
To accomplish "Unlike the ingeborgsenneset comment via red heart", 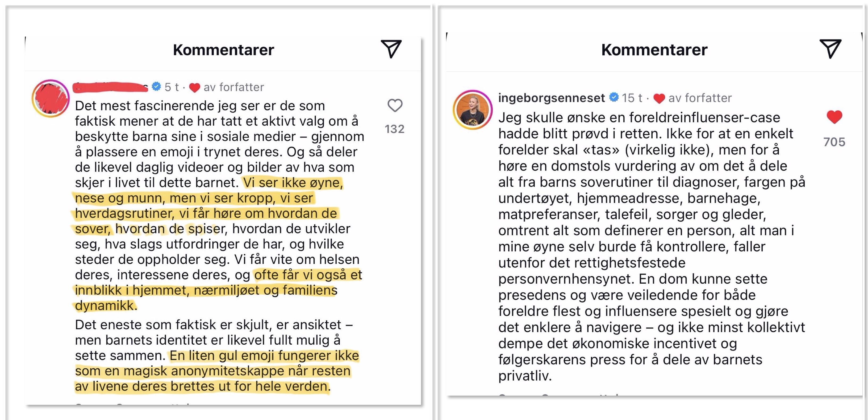I will (x=834, y=117).
